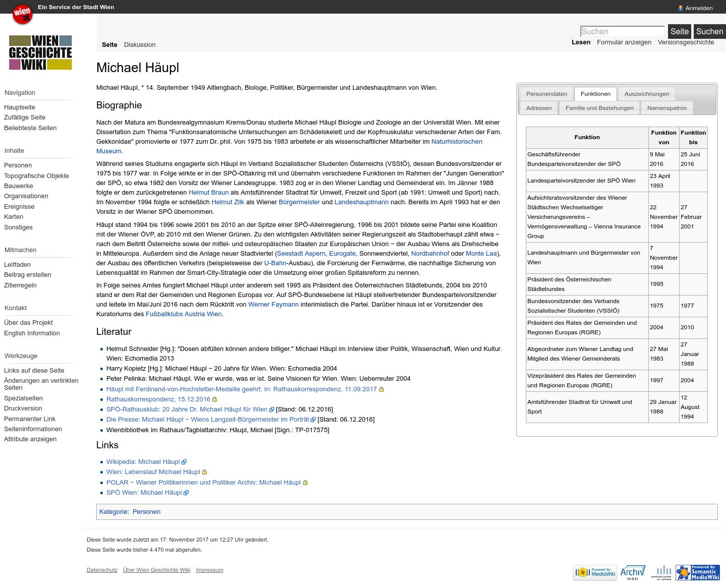Click Permanenter Link

[x=30, y=419]
